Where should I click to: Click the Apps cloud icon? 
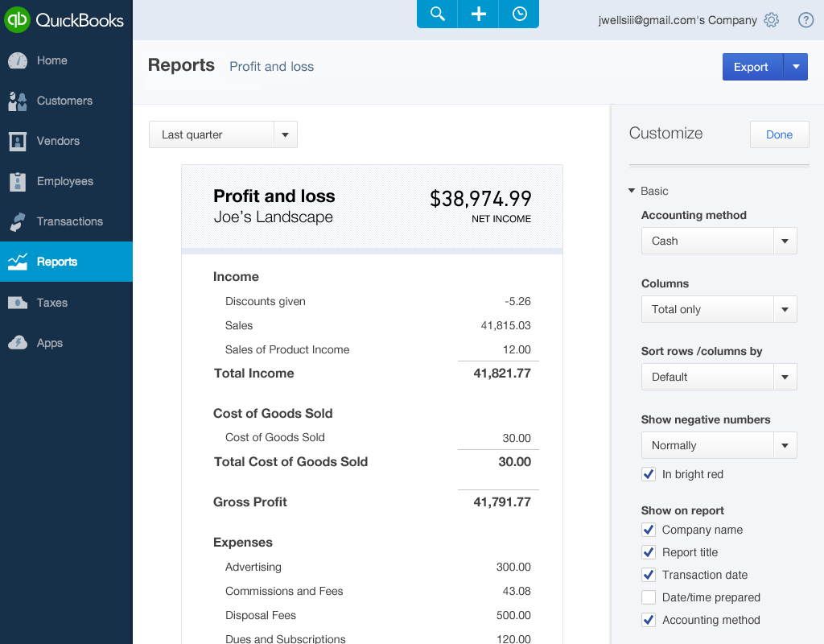(18, 343)
